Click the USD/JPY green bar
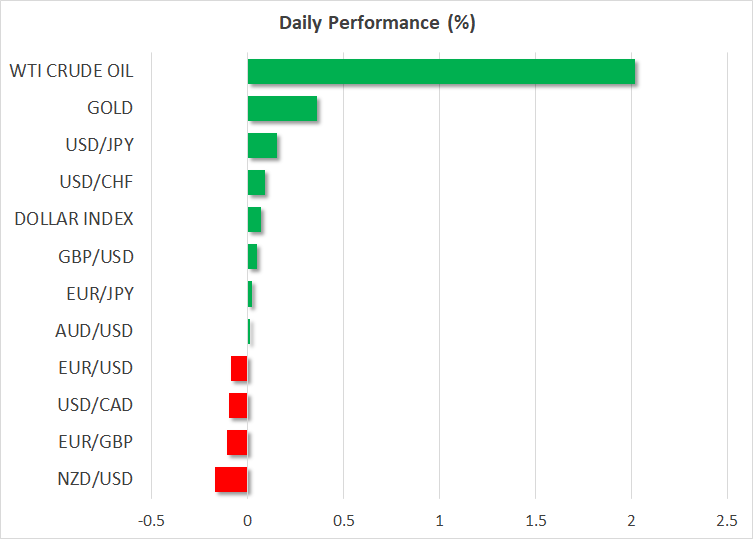 [262, 146]
